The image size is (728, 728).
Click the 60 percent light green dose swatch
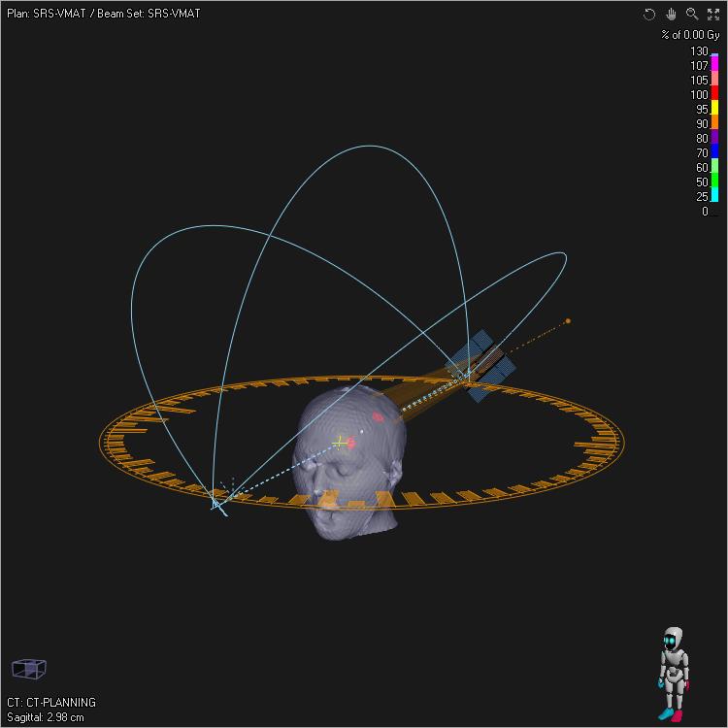tap(714, 165)
